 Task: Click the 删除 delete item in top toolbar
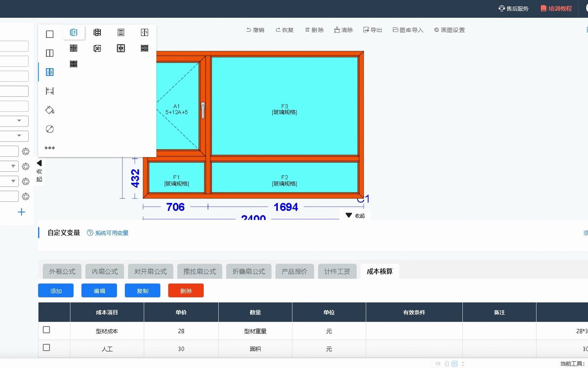(314, 30)
